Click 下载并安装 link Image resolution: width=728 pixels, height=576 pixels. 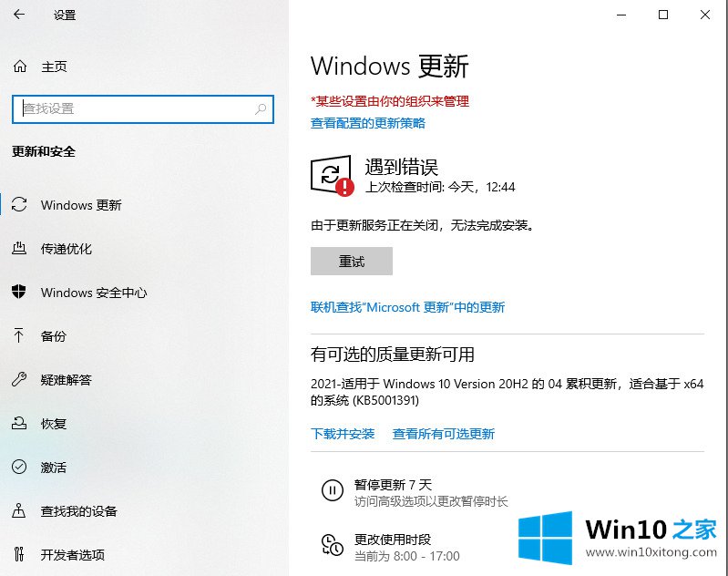(x=343, y=434)
